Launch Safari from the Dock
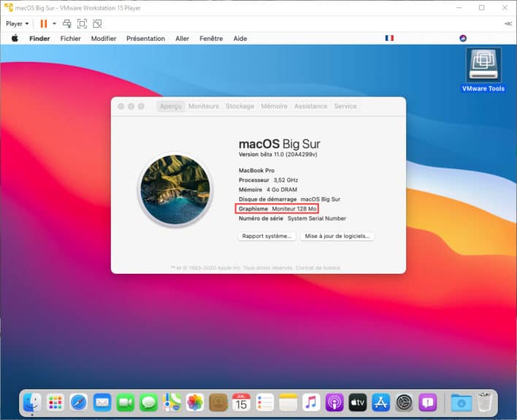 [78, 402]
